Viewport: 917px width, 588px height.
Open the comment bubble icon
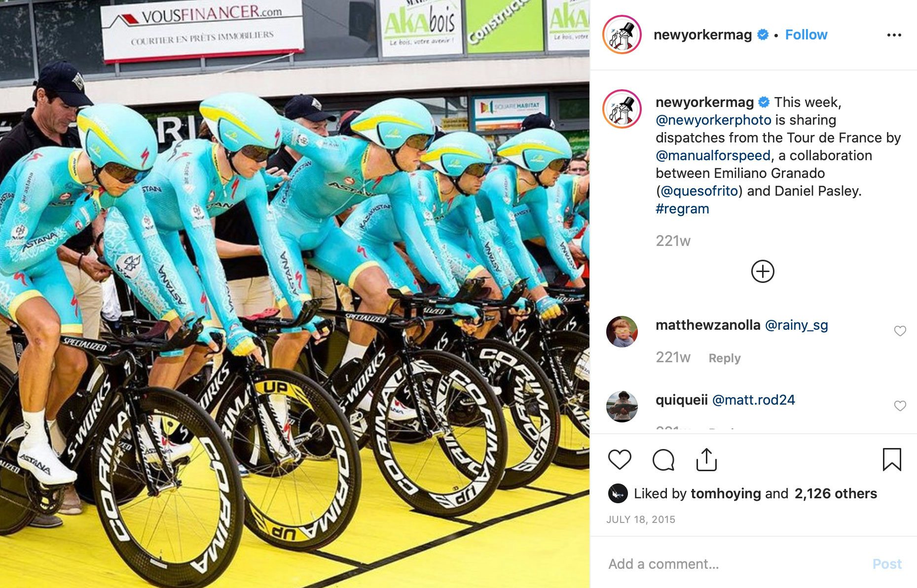coord(663,459)
